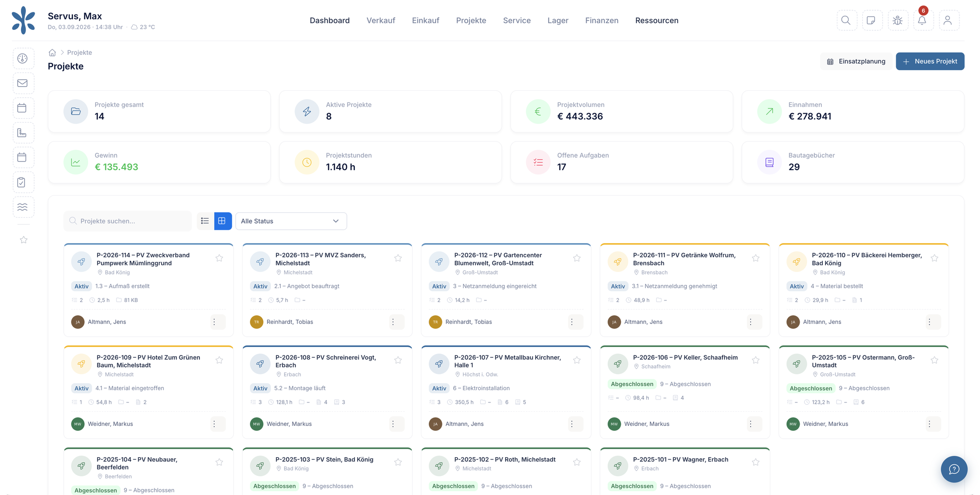The image size is (980, 495).
Task: Click the sidebar favorites star icon
Action: click(24, 240)
